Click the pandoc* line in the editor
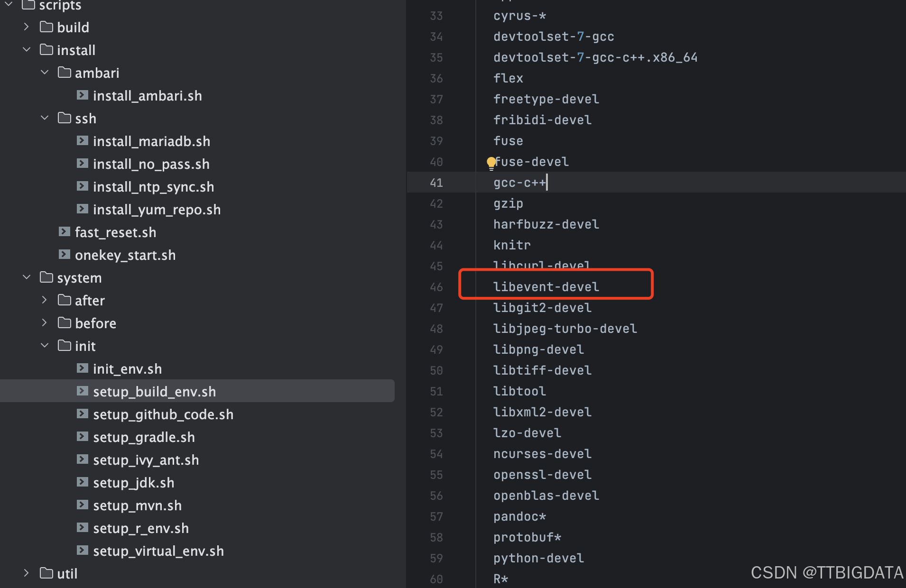The width and height of the screenshot is (906, 588). click(520, 516)
